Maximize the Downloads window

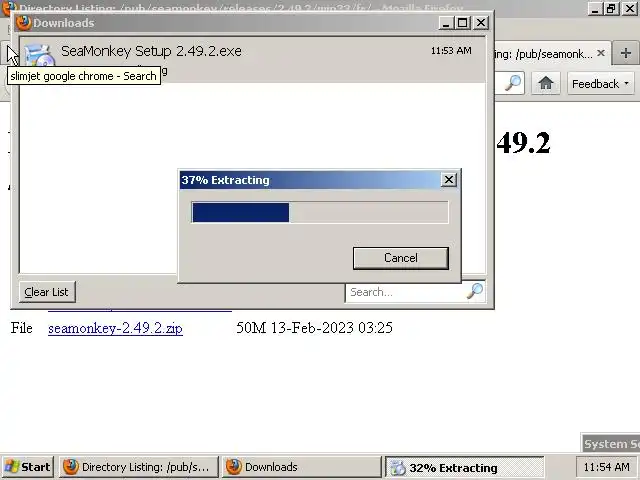(x=463, y=23)
